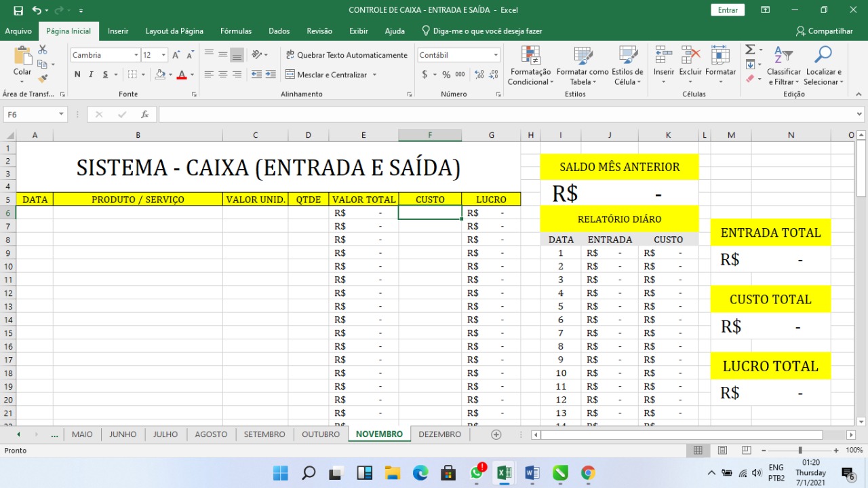868x488 pixels.
Task: Click the AutoSum sigma icon
Action: (x=750, y=50)
